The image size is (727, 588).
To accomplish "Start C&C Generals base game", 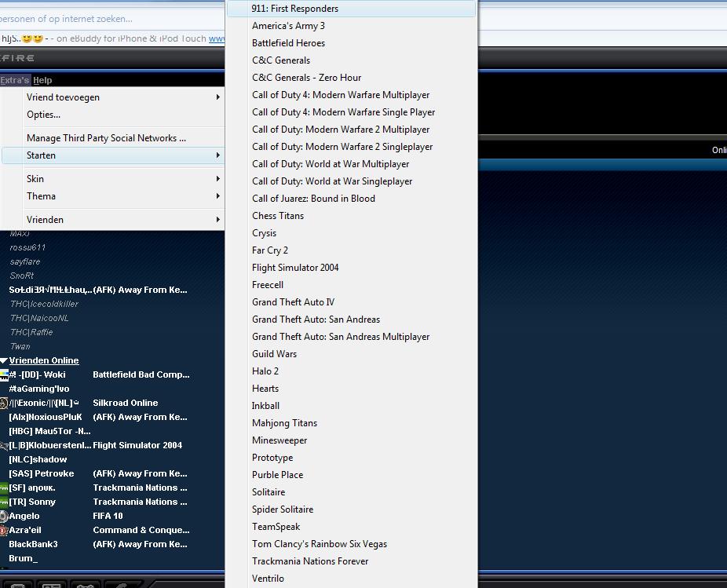I will tap(352, 60).
